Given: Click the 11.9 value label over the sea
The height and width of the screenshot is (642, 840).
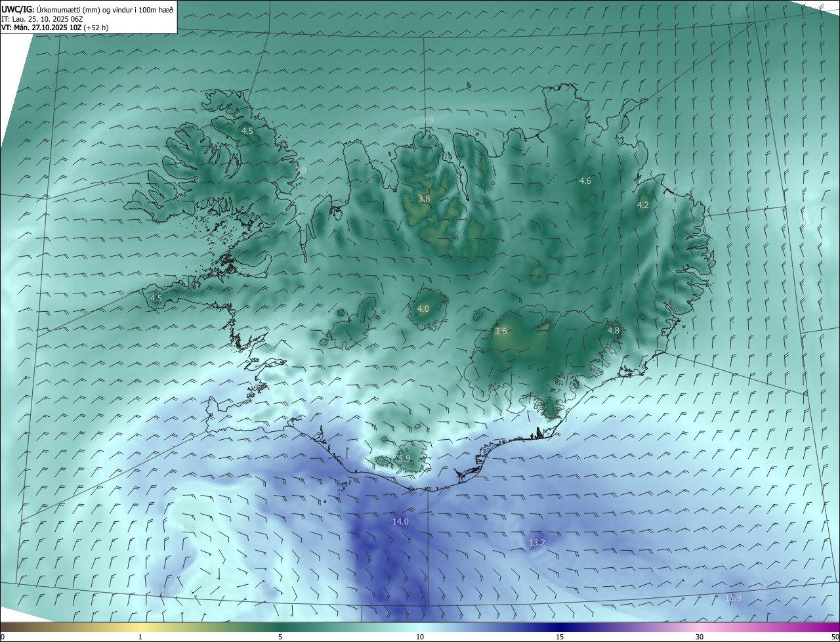Looking at the screenshot, I should pyautogui.click(x=733, y=598).
